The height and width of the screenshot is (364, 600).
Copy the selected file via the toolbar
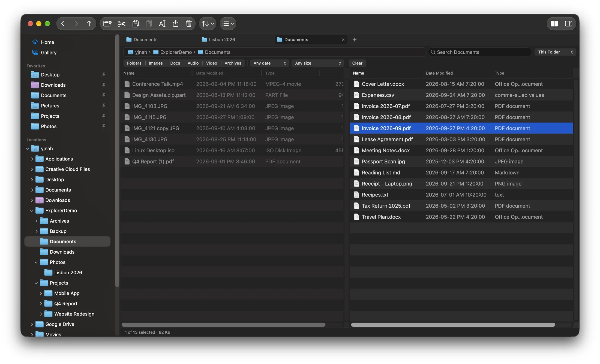[x=136, y=24]
